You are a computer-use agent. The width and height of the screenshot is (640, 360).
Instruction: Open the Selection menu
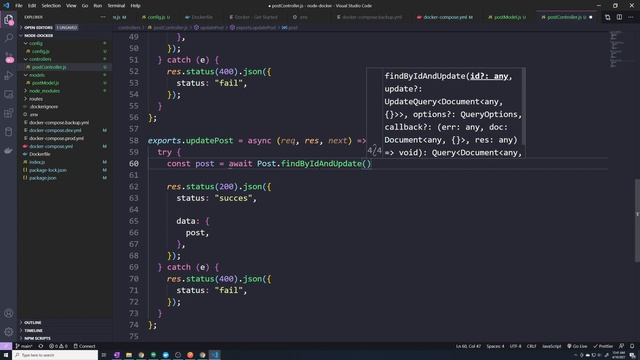[x=51, y=6]
